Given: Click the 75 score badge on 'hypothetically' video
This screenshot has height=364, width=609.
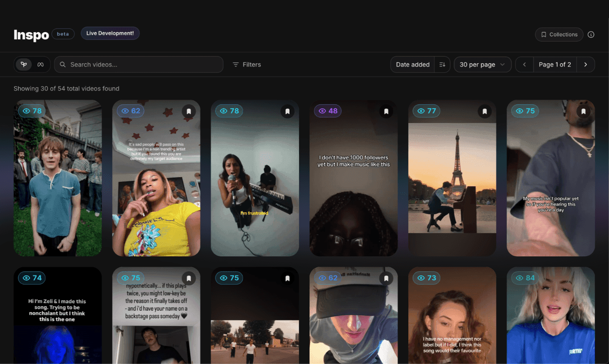Looking at the screenshot, I should pyautogui.click(x=131, y=278).
